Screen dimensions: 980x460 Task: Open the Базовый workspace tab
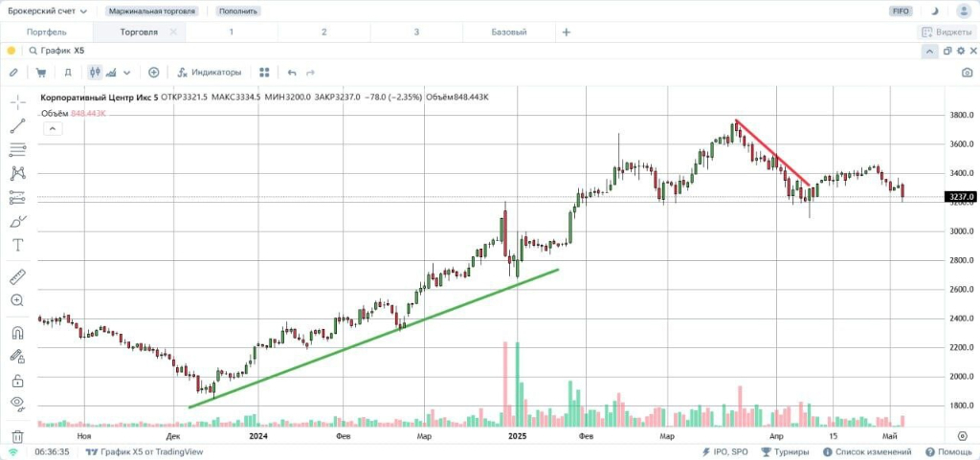pyautogui.click(x=508, y=32)
